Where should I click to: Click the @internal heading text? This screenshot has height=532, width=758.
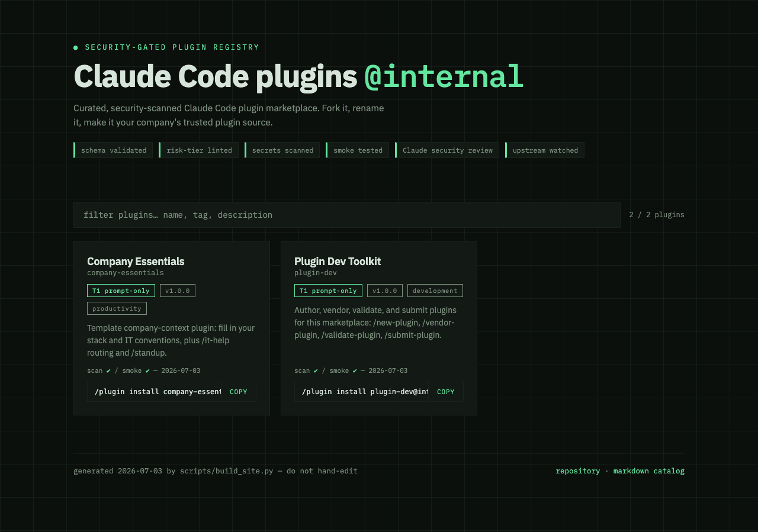pos(444,77)
